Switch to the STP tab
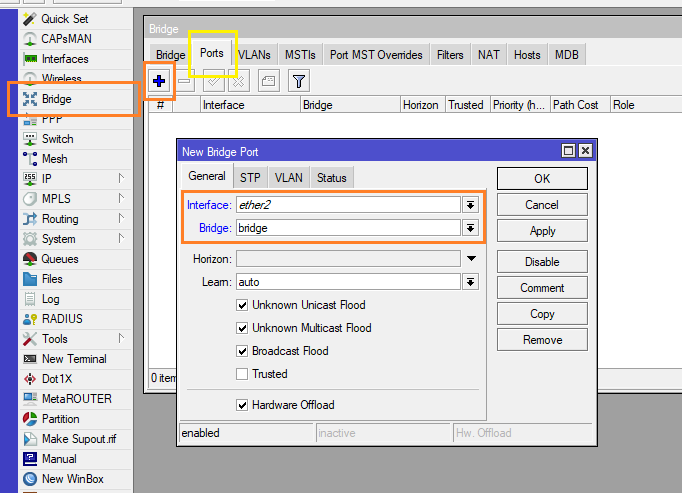Image resolution: width=682 pixels, height=493 pixels. point(250,178)
